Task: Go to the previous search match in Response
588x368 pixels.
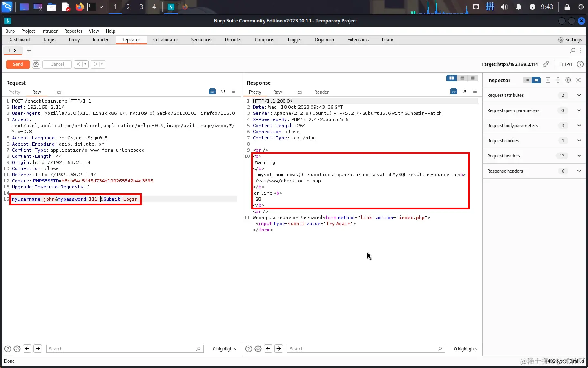Action: click(268, 349)
